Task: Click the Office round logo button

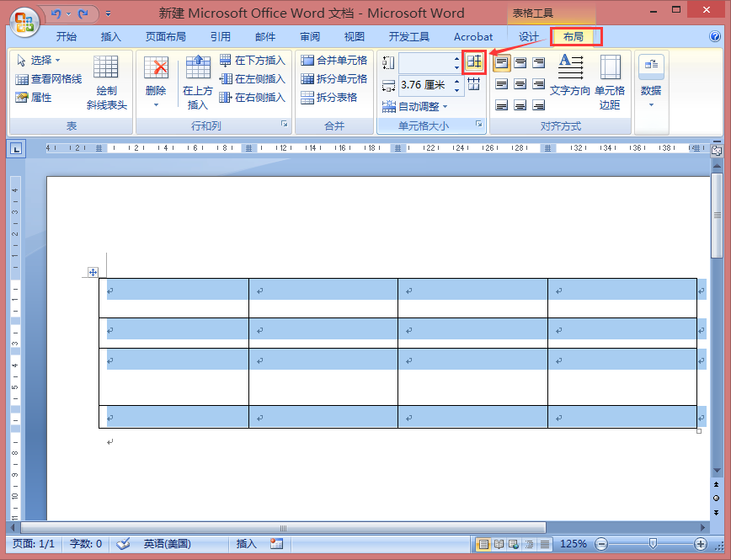Action: [25, 21]
